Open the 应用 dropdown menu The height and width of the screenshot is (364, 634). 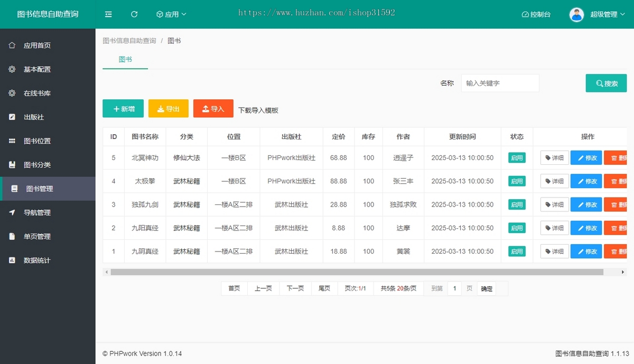point(171,14)
